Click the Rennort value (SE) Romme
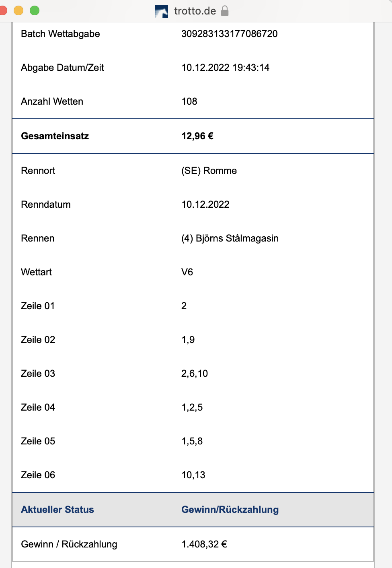 209,171
